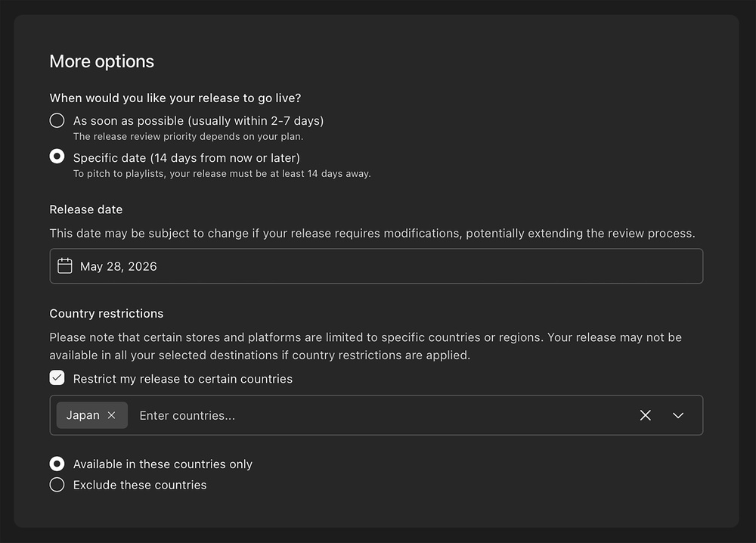756x543 pixels.
Task: Focus the "Enter countries..." text input
Action: click(x=378, y=415)
